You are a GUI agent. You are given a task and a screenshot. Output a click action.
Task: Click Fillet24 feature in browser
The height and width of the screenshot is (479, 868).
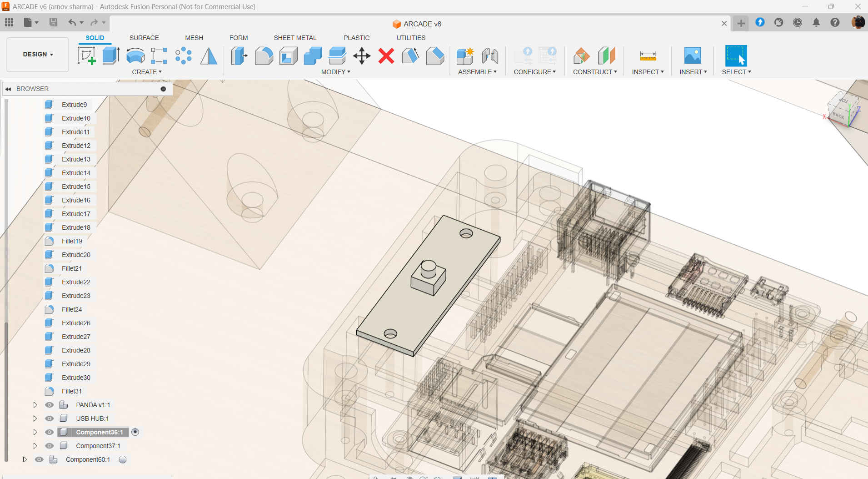[x=72, y=309]
